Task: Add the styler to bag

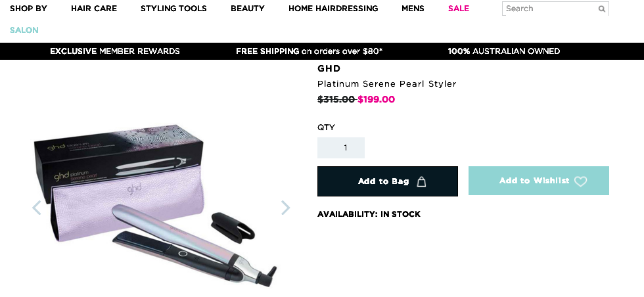Action: (387, 181)
